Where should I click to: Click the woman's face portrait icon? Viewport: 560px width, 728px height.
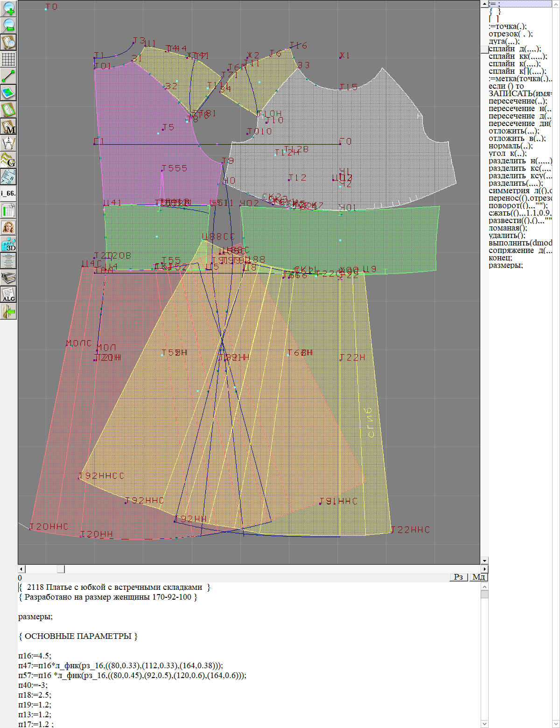[9, 227]
